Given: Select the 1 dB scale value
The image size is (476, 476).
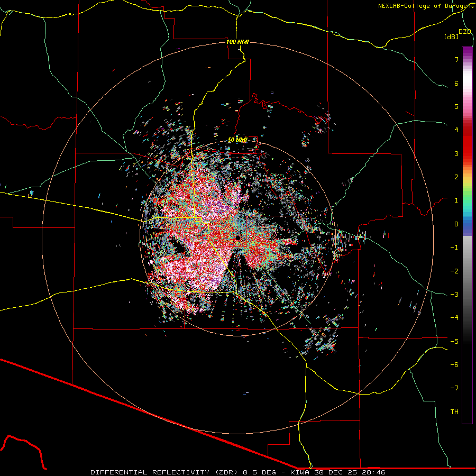Looking at the screenshot, I should coord(456,200).
